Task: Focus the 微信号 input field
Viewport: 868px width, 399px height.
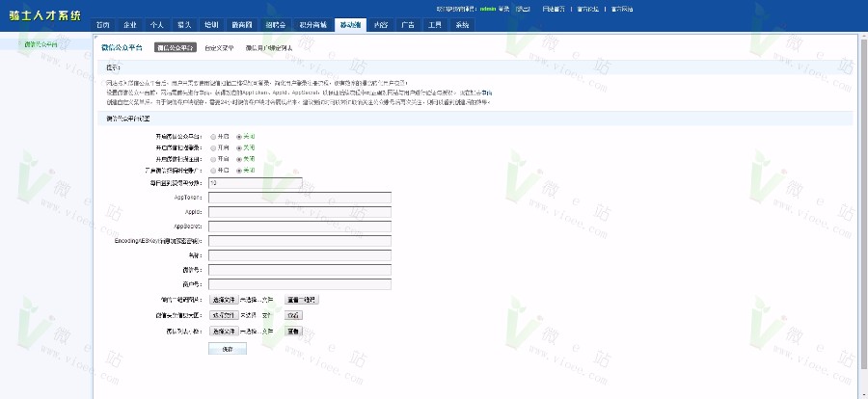Action: [300, 270]
